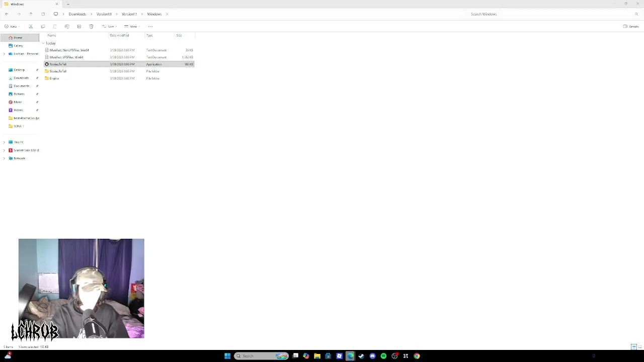This screenshot has width=644, height=362.
Task: Sort by the Size column header
Action: pyautogui.click(x=179, y=35)
